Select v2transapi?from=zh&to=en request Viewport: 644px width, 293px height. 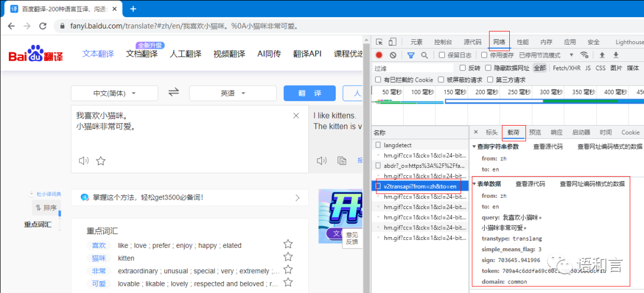pos(419,186)
